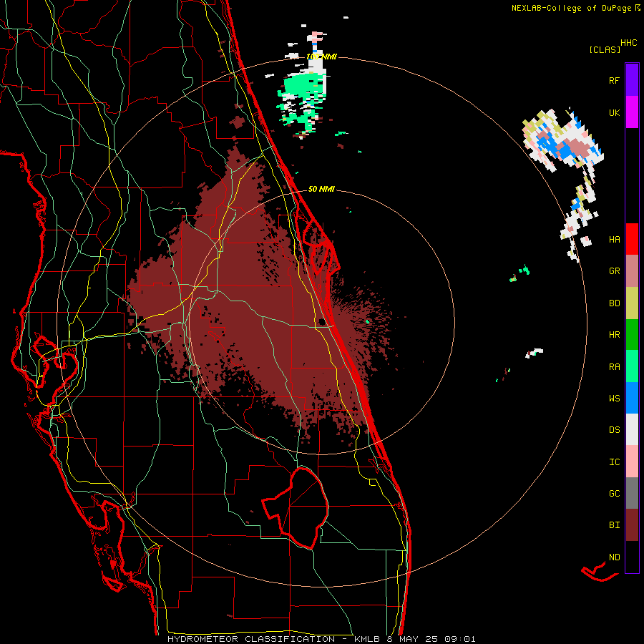Screen dimensions: 644x644
Task: Click the RA light green legend swatch
Action: point(632,366)
